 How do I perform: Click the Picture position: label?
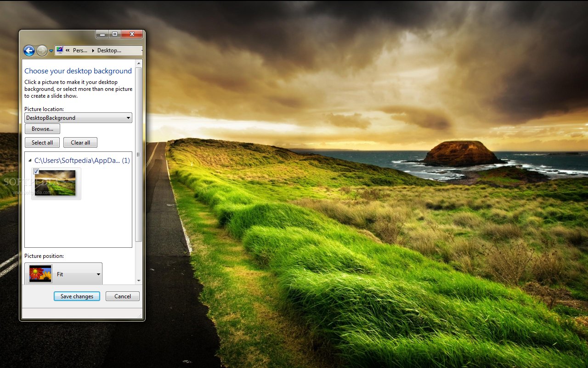44,256
